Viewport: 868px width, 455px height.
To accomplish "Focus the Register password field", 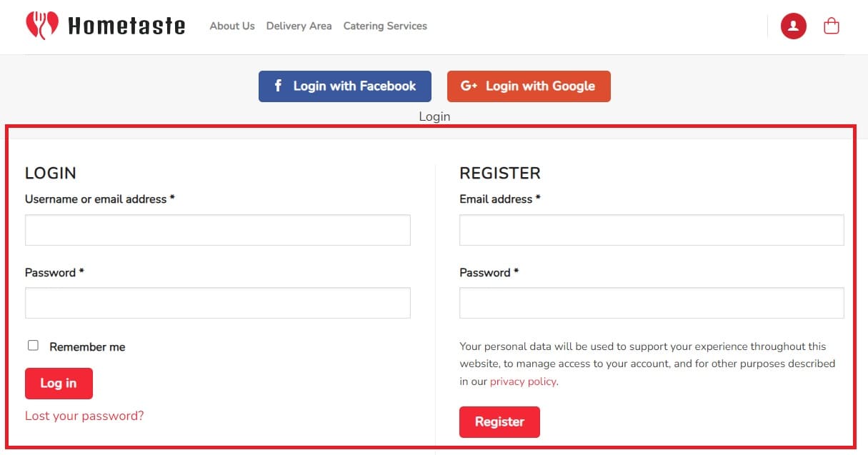I will click(652, 303).
